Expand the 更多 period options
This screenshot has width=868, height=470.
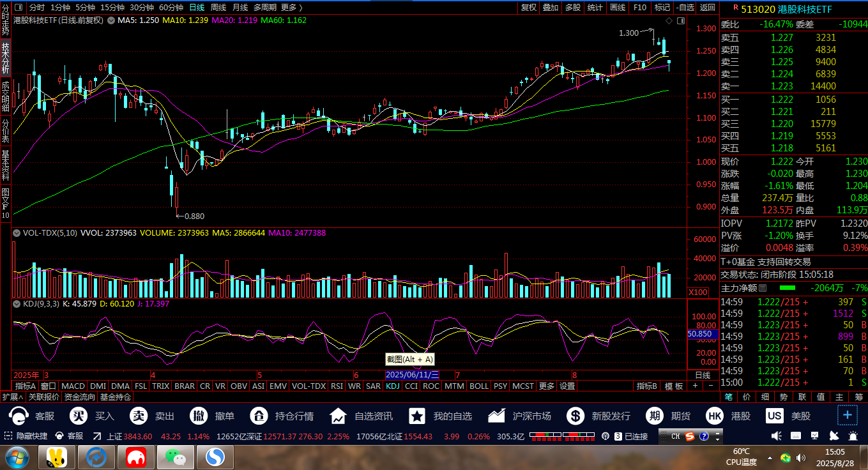click(292, 8)
